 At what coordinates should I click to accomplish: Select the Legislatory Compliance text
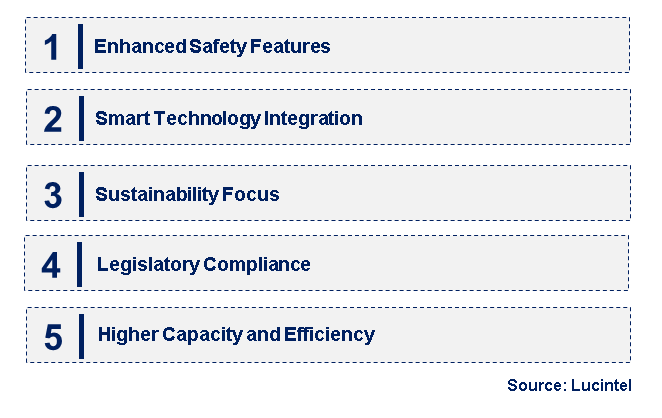pos(203,265)
